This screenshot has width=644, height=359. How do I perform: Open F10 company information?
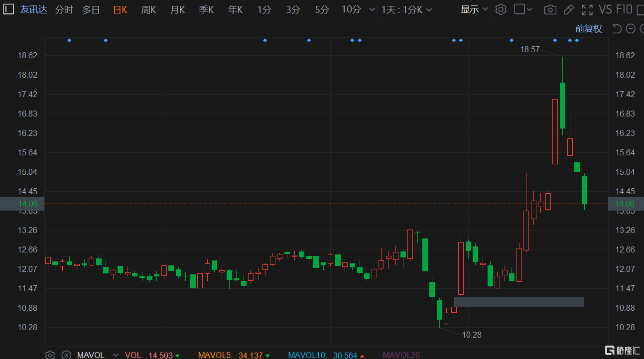click(x=624, y=9)
